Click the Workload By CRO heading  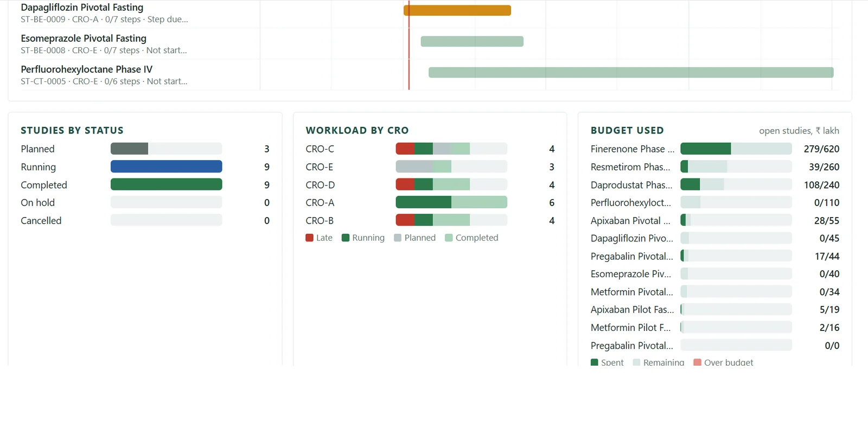point(357,130)
